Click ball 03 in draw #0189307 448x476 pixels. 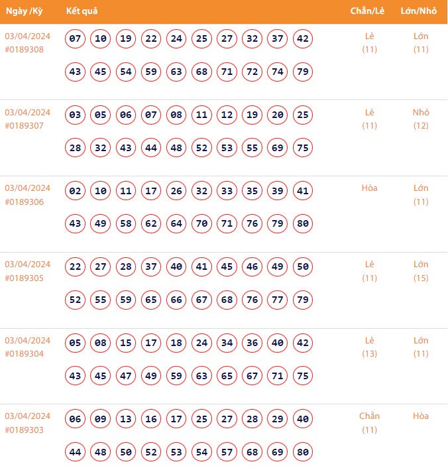[76, 115]
